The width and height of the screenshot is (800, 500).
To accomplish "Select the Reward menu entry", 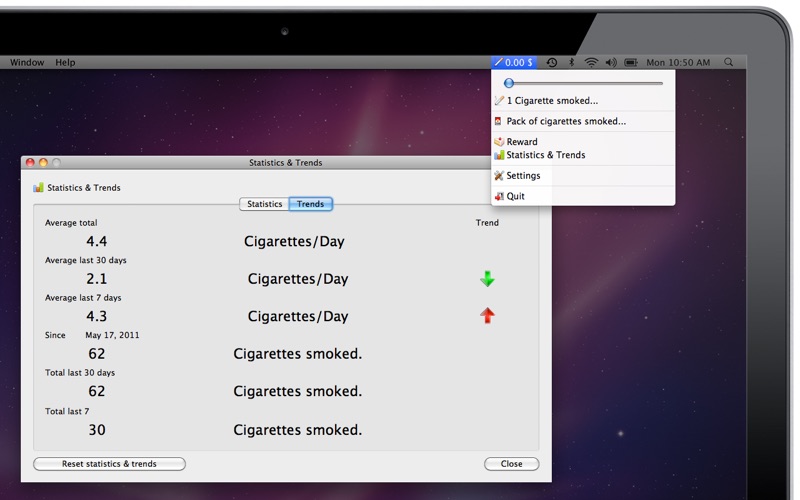I will tap(583, 141).
